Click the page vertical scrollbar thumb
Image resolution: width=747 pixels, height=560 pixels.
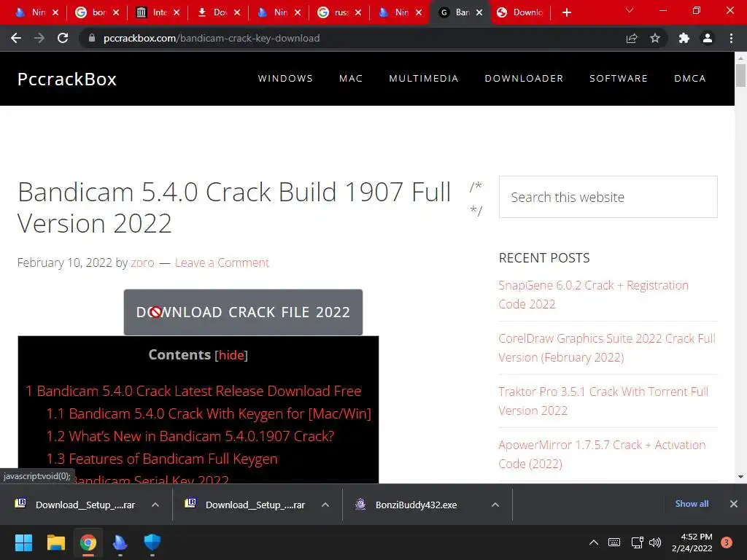(x=740, y=75)
